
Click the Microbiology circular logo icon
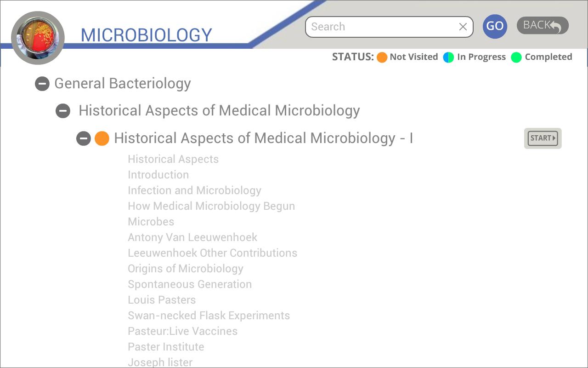tap(38, 37)
